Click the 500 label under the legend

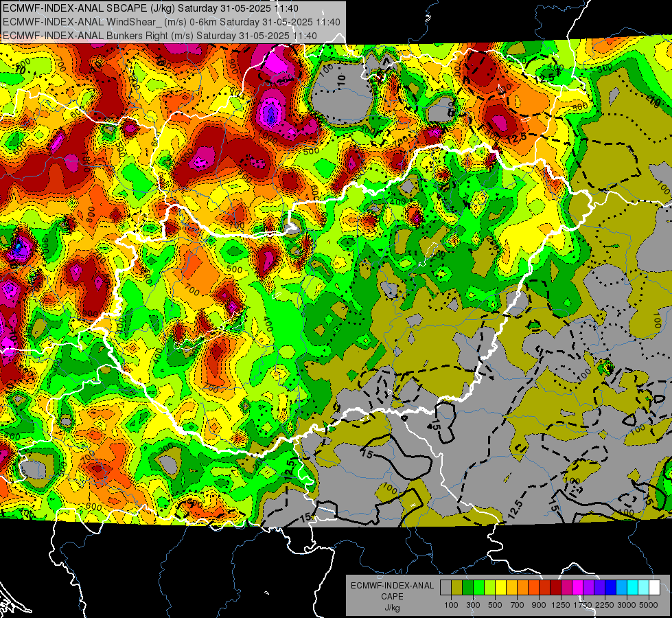[495, 605]
